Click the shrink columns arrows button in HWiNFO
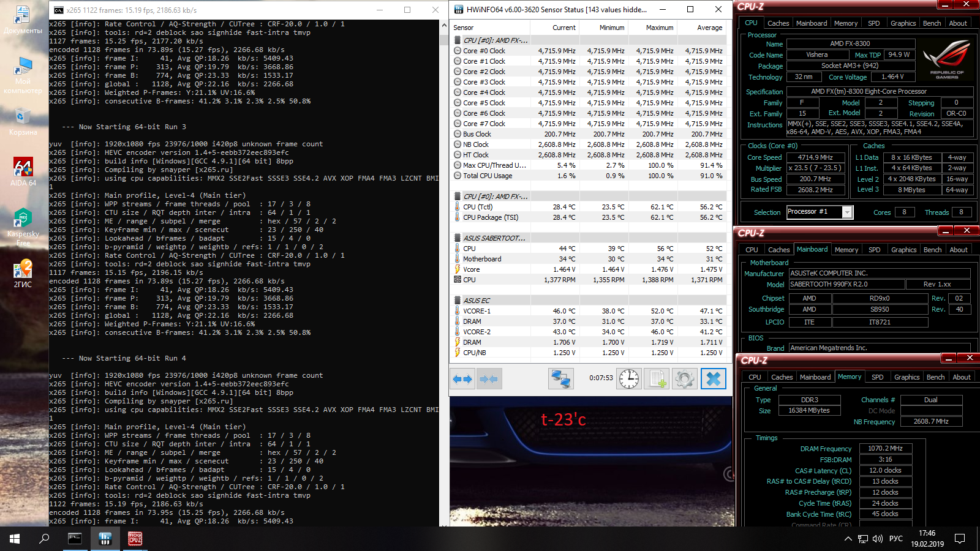Screen dimensions: 980x551 (489, 379)
